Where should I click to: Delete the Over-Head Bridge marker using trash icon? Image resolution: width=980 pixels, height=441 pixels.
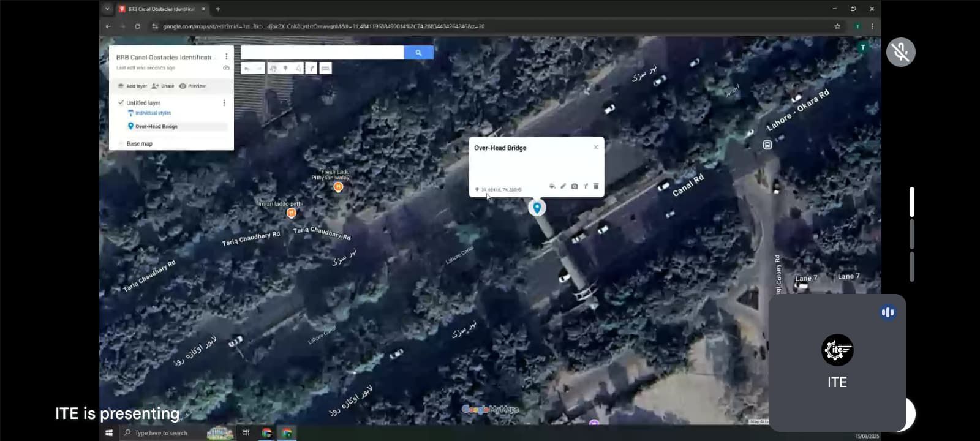596,186
